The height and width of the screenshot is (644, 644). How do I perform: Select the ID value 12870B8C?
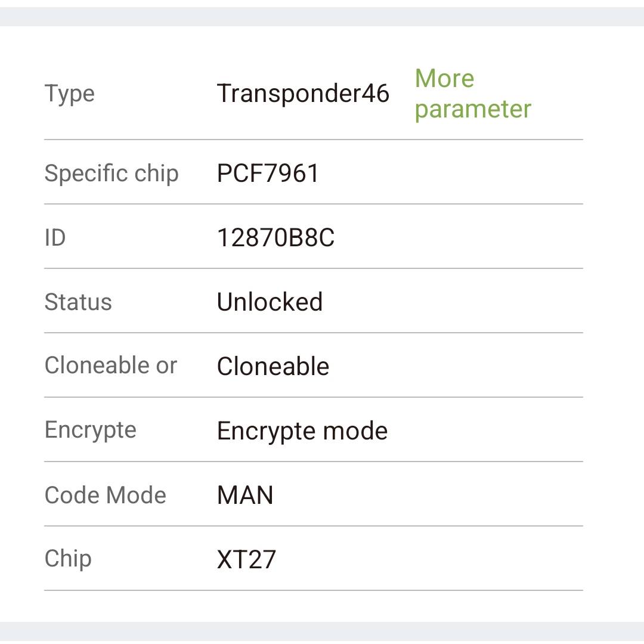pos(275,237)
